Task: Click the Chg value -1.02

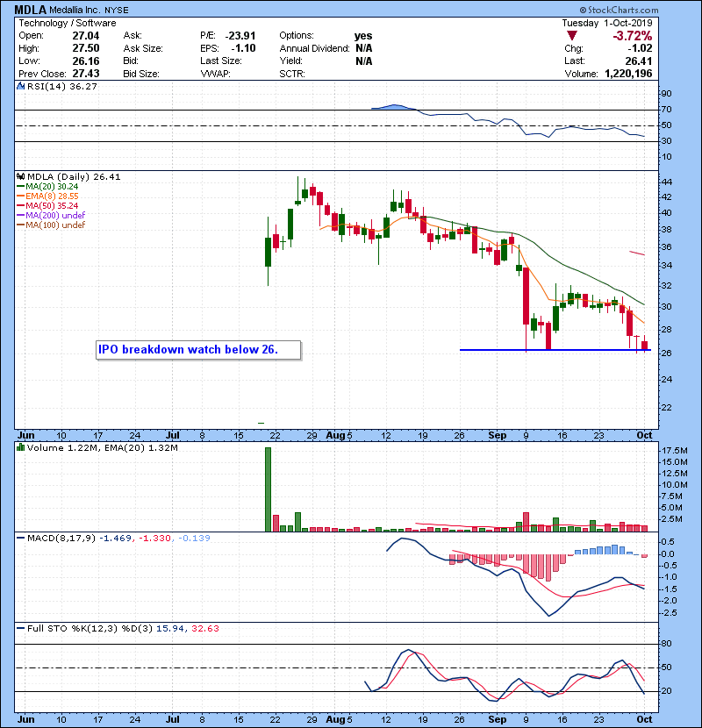Action: click(641, 48)
